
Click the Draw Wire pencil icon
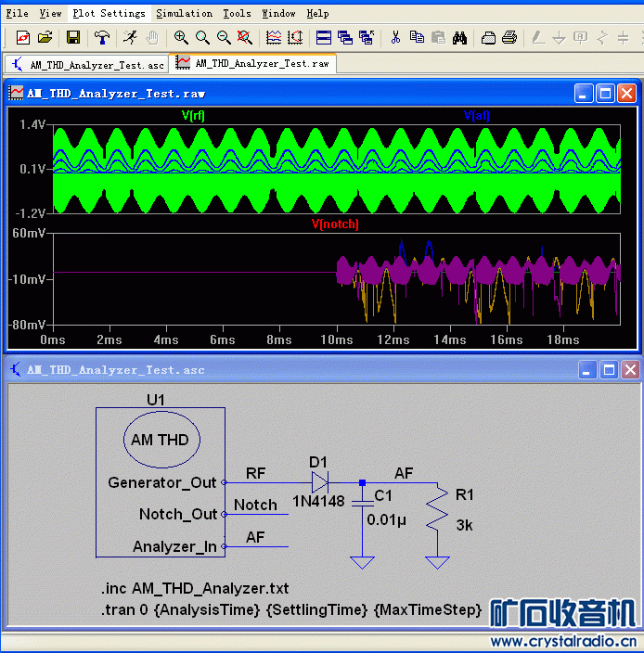(538, 38)
